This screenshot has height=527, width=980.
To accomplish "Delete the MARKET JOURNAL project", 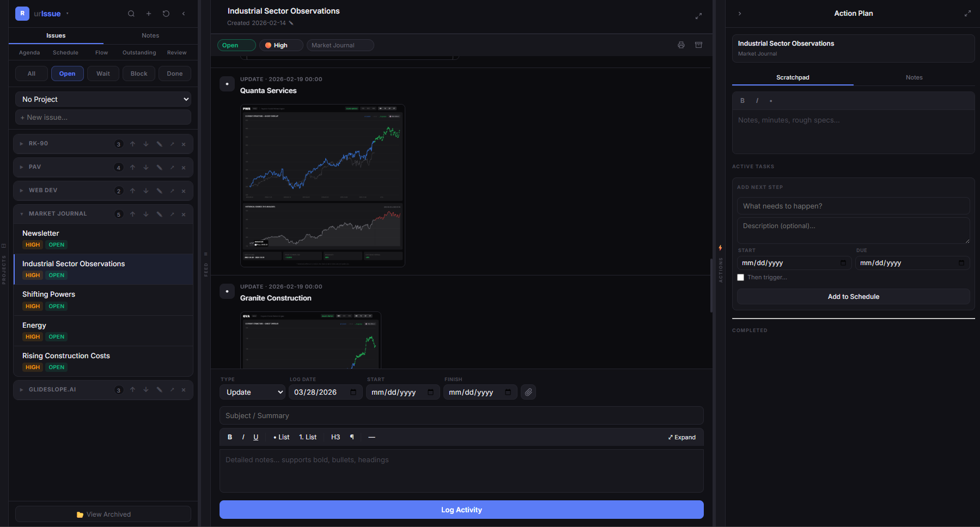I will click(x=184, y=214).
